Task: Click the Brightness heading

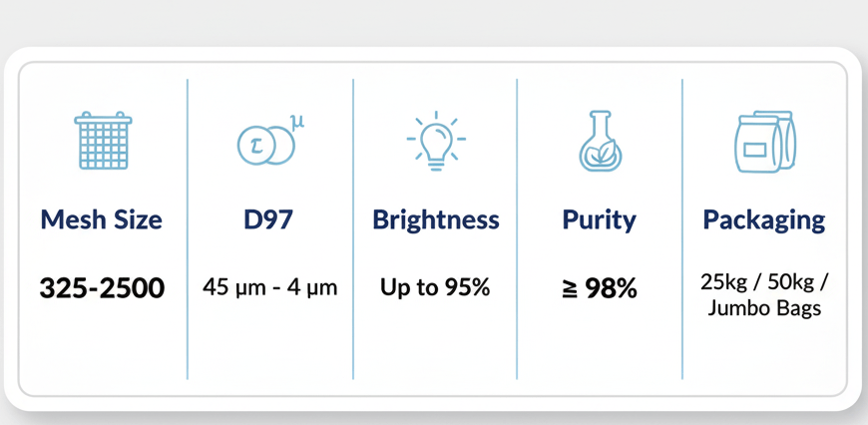Action: (436, 219)
